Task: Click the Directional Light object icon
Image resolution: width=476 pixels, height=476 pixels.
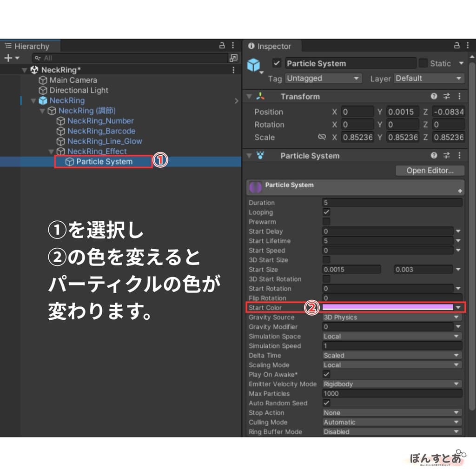Action: click(43, 91)
